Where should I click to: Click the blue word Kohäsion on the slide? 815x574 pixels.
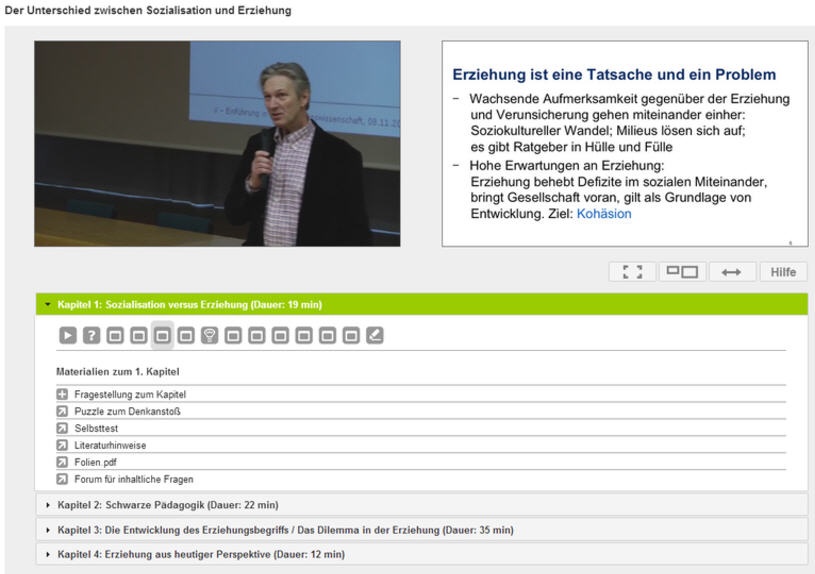coord(604,214)
